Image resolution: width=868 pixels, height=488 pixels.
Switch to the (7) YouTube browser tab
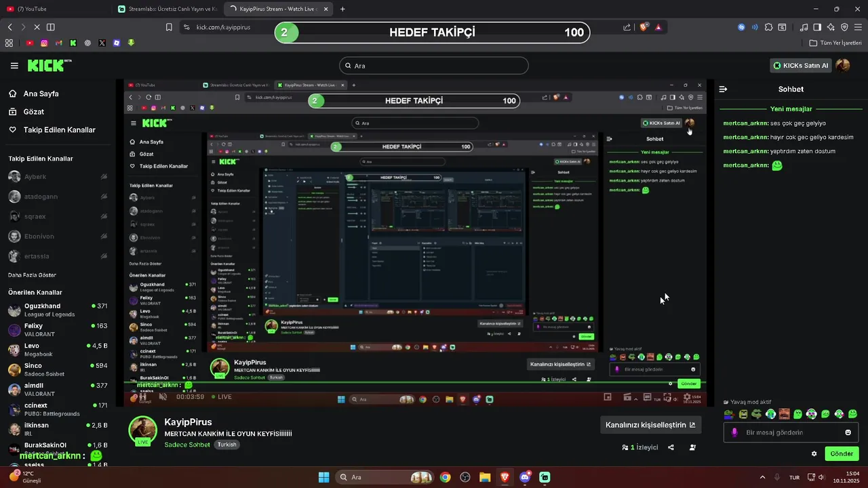click(54, 9)
